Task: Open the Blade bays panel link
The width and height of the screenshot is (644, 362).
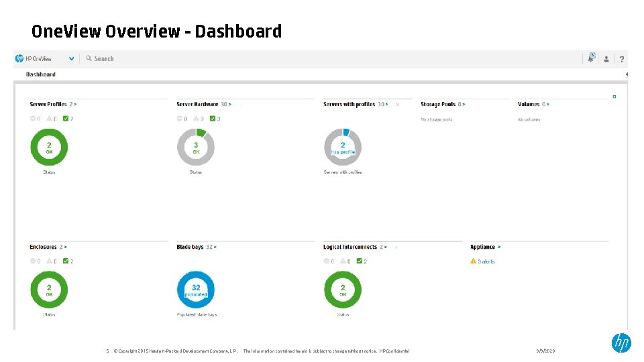Action: pos(197,247)
